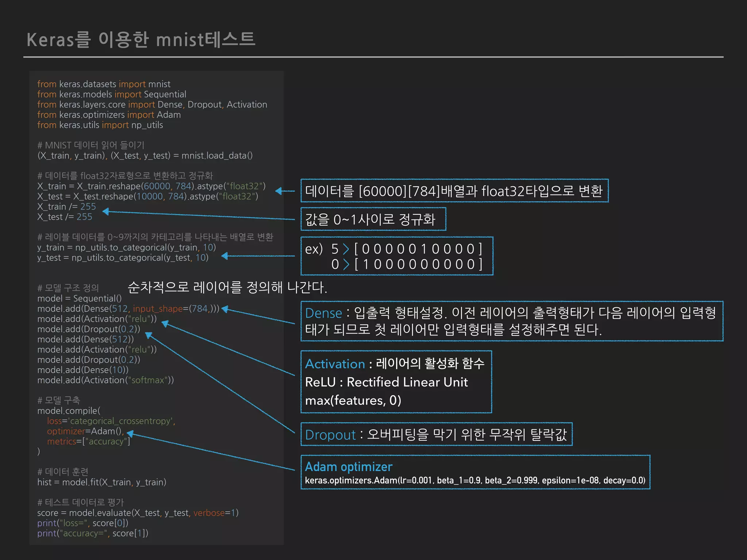Viewport: 747px width, 560px height.
Task: Click the blue 'Activation' keyword in annotation box
Action: pyautogui.click(x=334, y=364)
